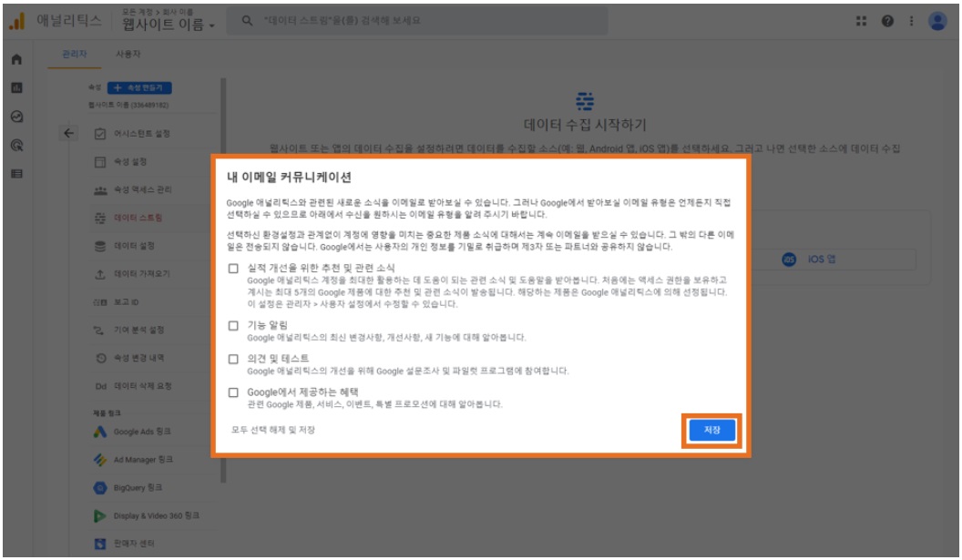Click the blue 저장 button
This screenshot has height=560, width=962.
click(x=711, y=430)
